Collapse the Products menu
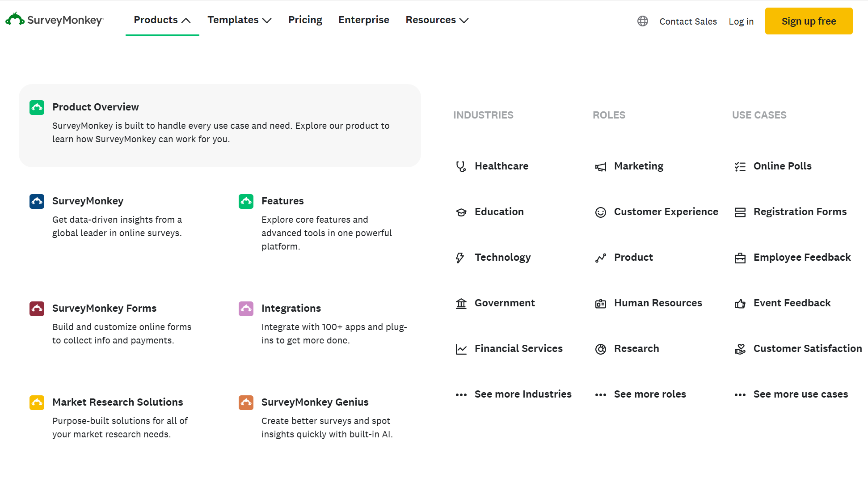The image size is (868, 487). click(x=162, y=20)
